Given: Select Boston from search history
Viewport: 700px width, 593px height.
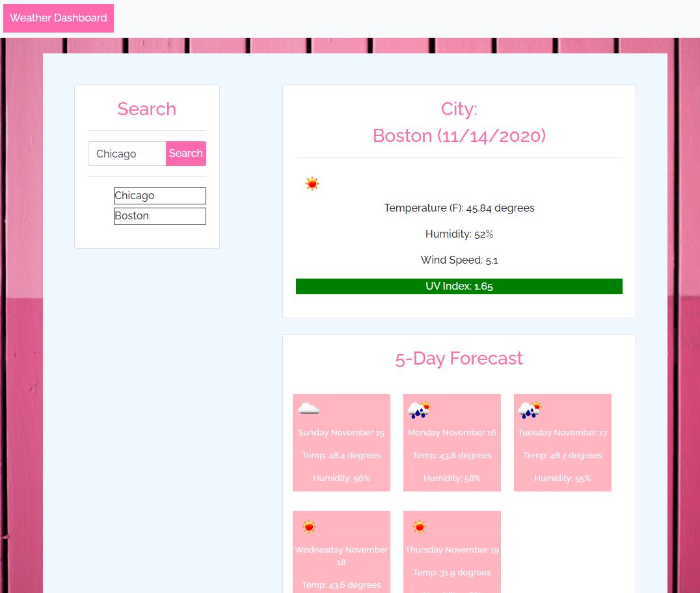Looking at the screenshot, I should click(x=159, y=216).
